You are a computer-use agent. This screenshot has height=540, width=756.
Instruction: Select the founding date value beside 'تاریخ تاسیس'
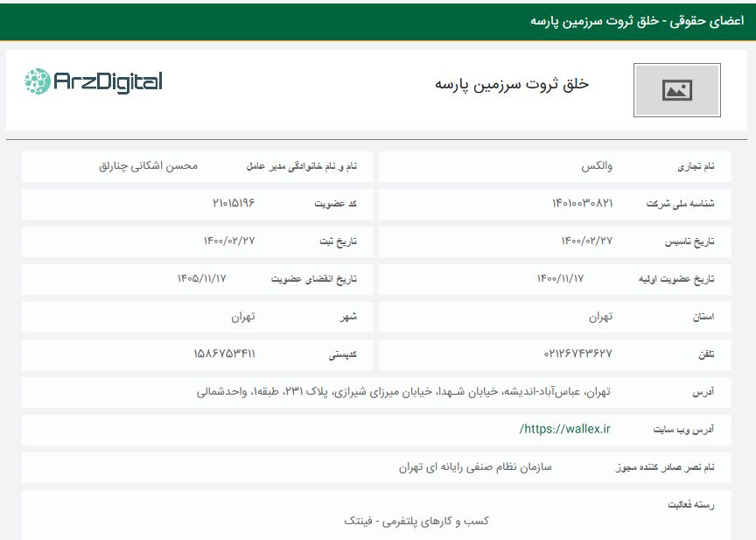click(587, 241)
